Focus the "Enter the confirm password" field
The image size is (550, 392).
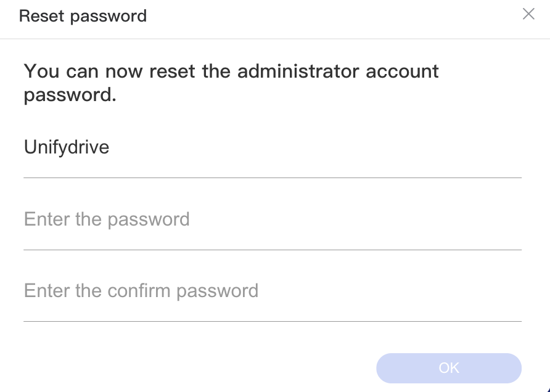[x=272, y=291]
